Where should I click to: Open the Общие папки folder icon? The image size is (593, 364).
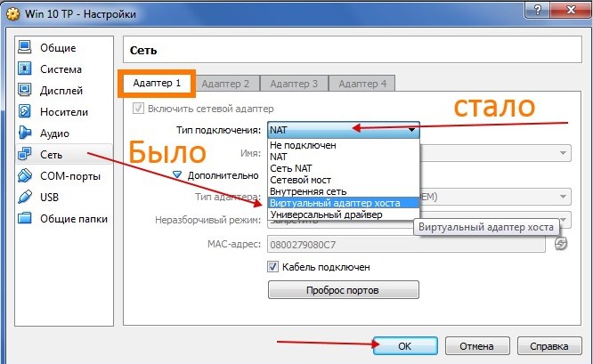coord(25,218)
